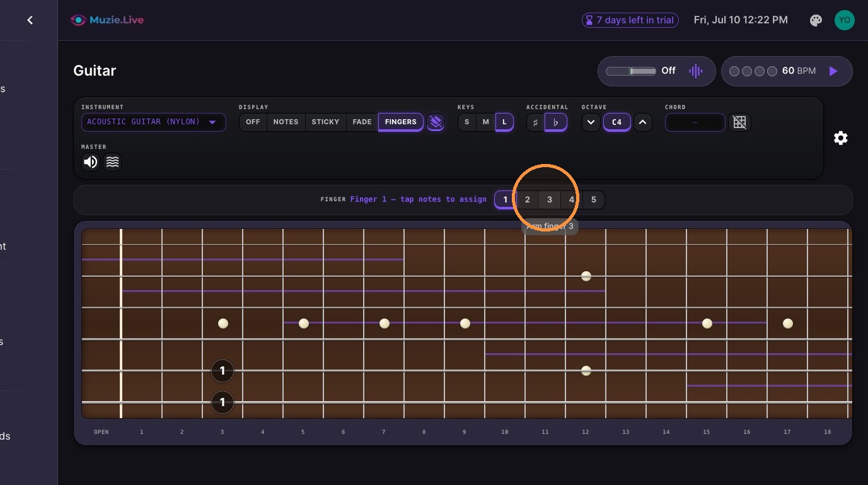Open the settings gear
Image resolution: width=868 pixels, height=485 pixels.
coord(840,138)
